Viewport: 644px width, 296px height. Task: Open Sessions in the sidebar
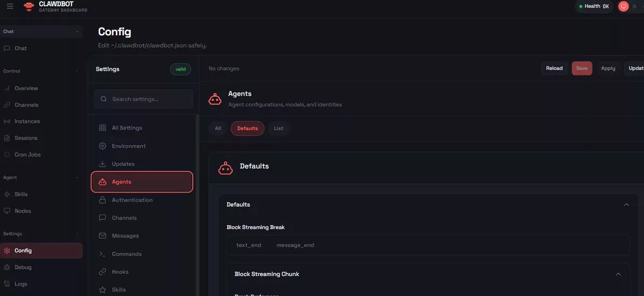(41, 138)
